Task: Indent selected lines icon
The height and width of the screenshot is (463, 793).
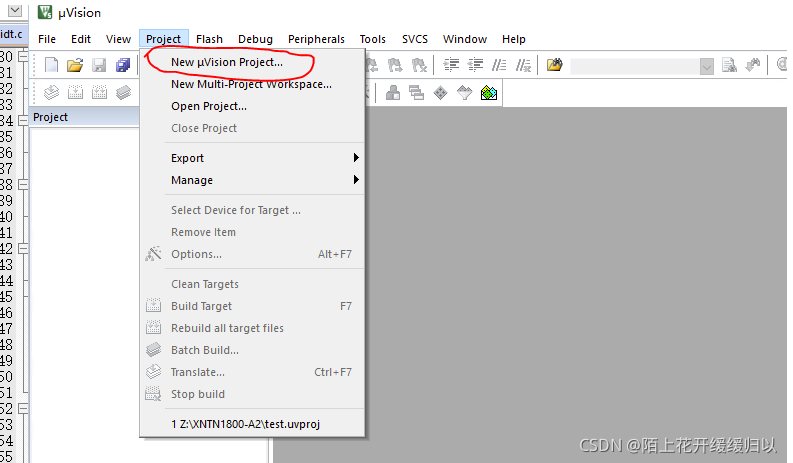Action: (x=451, y=65)
